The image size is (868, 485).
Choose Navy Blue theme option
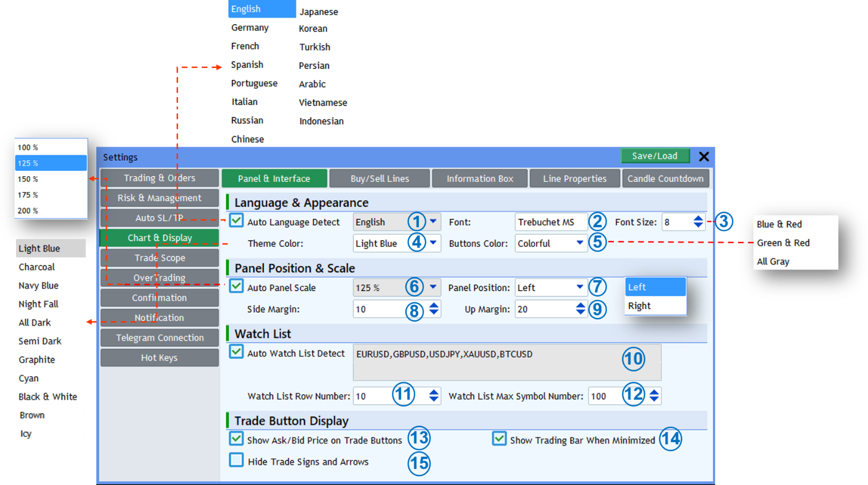(x=39, y=285)
